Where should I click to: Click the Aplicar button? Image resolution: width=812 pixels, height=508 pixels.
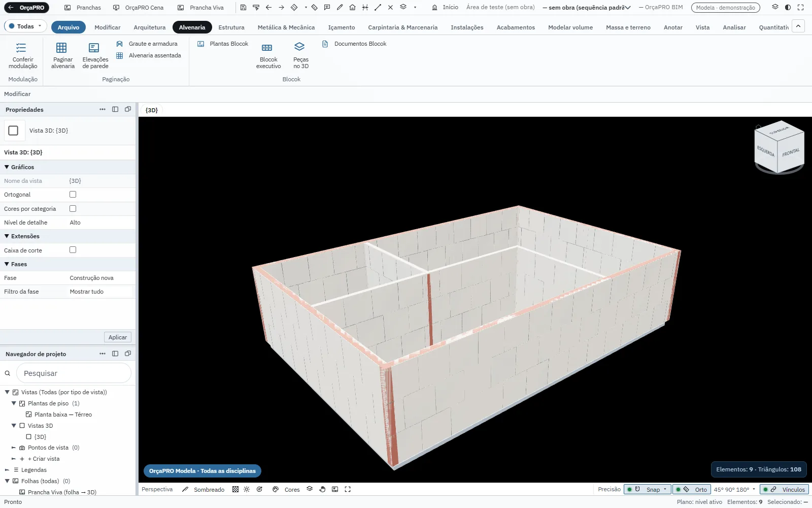118,337
